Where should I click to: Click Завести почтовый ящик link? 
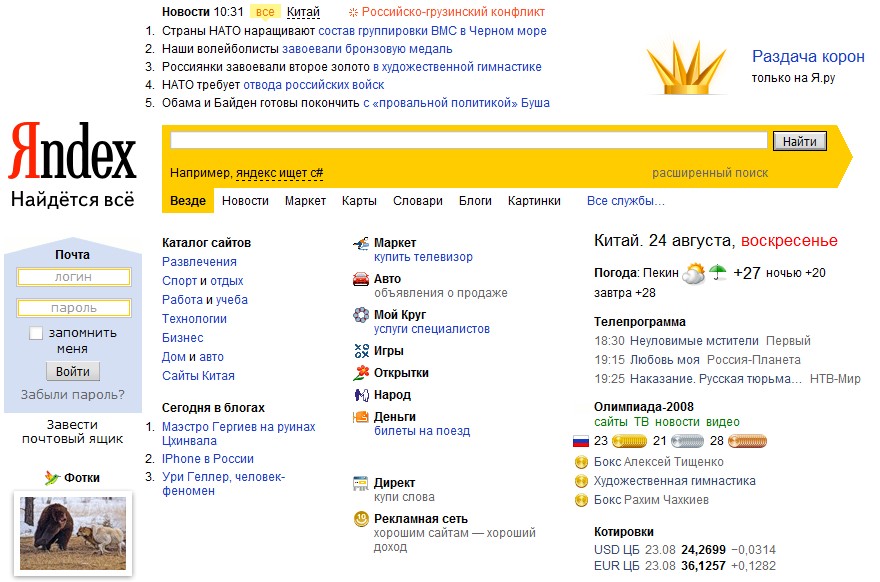tap(72, 432)
